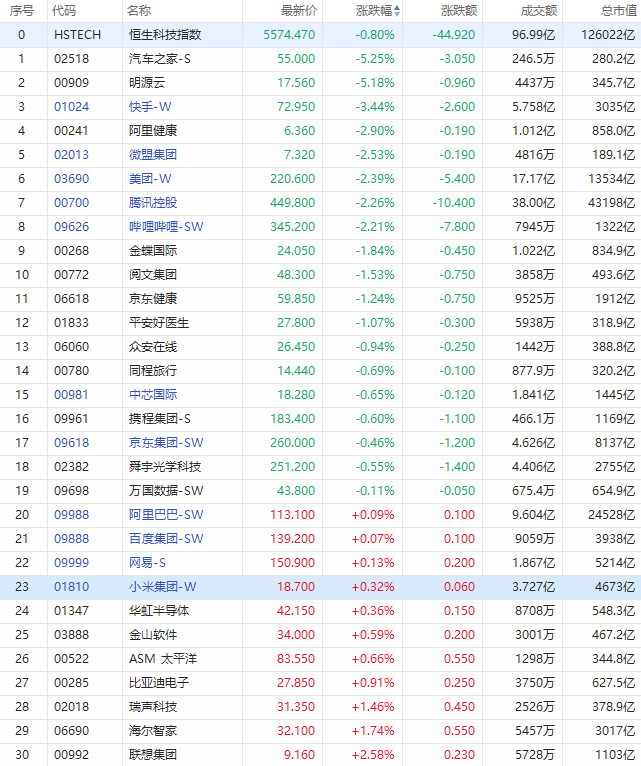The height and width of the screenshot is (766, 641).
Task: Open stock code 00981 link
Action: coord(72,395)
